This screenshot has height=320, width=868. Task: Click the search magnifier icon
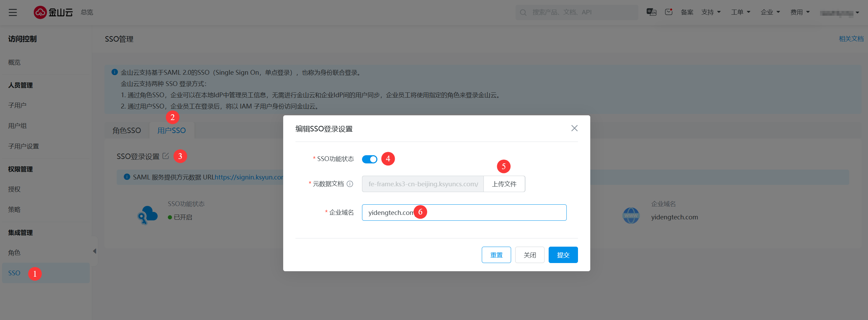click(x=523, y=13)
